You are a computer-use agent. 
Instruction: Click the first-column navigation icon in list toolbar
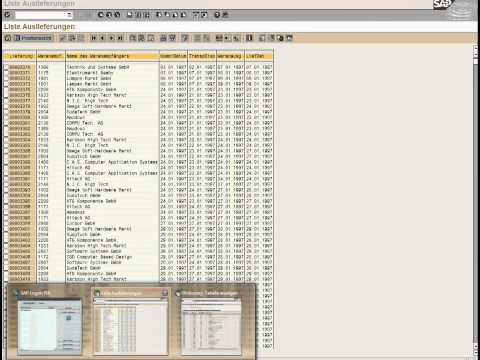pyautogui.click(x=94, y=38)
